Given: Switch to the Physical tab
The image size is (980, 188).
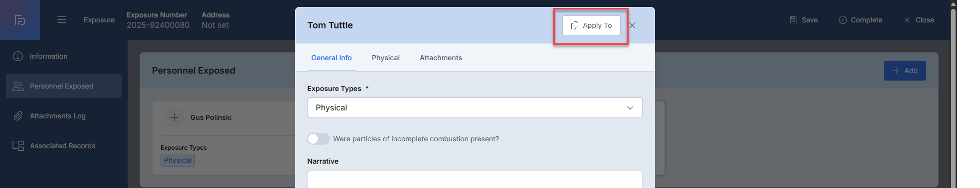Looking at the screenshot, I should tap(386, 58).
